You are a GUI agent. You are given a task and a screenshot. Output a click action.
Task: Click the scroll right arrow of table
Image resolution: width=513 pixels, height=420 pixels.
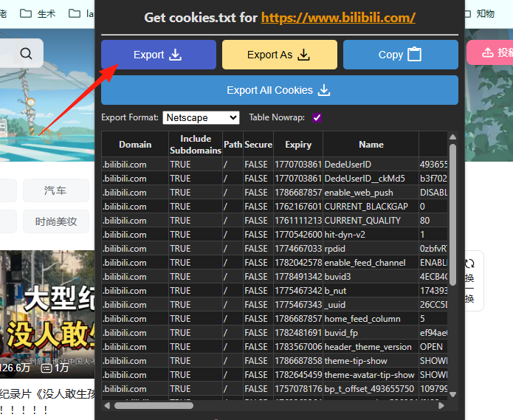pos(441,406)
